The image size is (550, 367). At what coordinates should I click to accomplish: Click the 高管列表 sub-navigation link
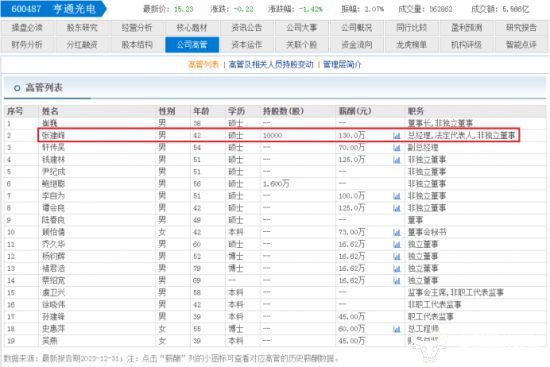[x=203, y=65]
